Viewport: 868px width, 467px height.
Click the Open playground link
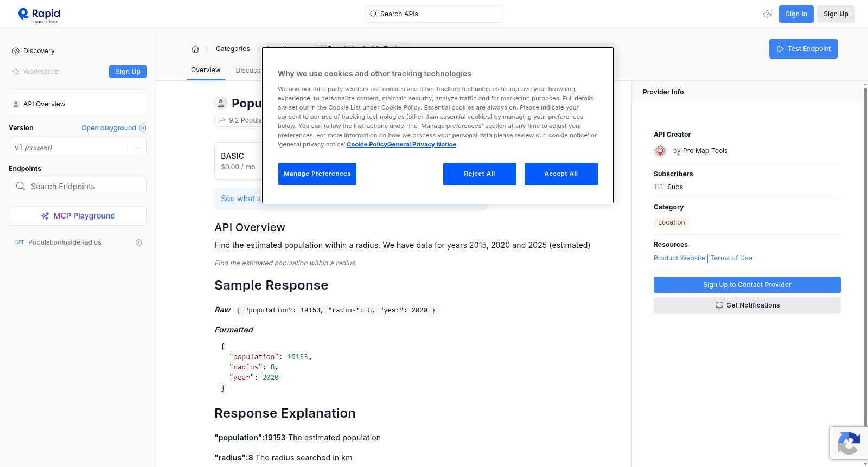point(108,128)
